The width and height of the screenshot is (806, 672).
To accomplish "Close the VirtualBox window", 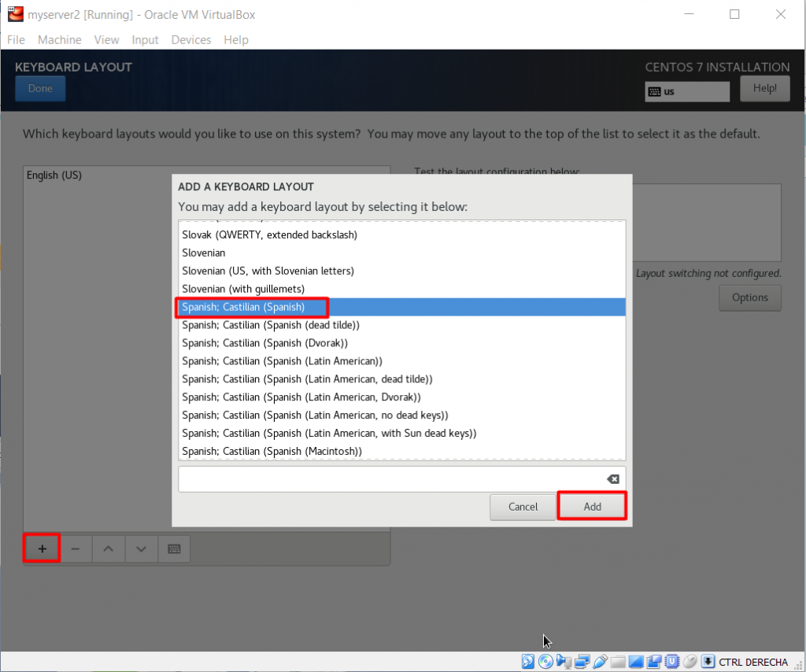I will click(x=780, y=14).
